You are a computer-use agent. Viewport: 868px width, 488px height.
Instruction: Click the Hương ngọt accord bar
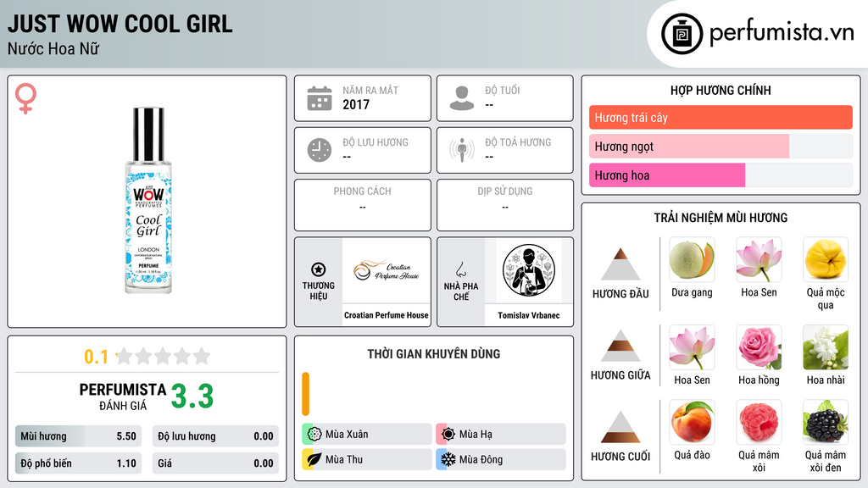[721, 146]
